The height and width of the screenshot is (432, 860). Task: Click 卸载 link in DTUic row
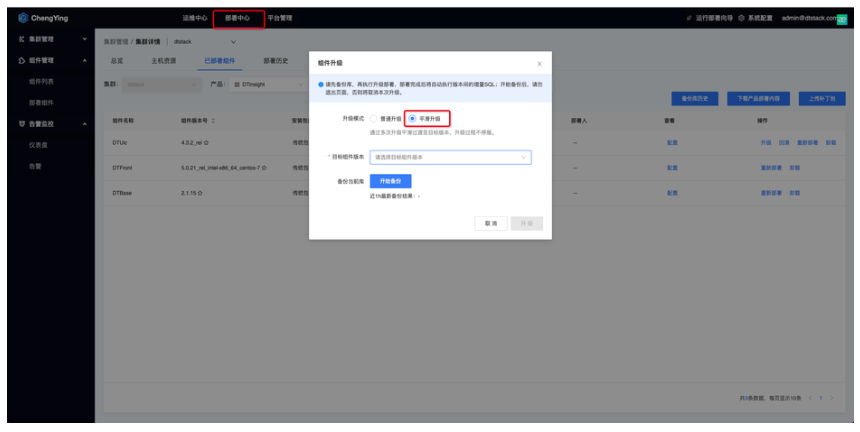click(x=831, y=143)
